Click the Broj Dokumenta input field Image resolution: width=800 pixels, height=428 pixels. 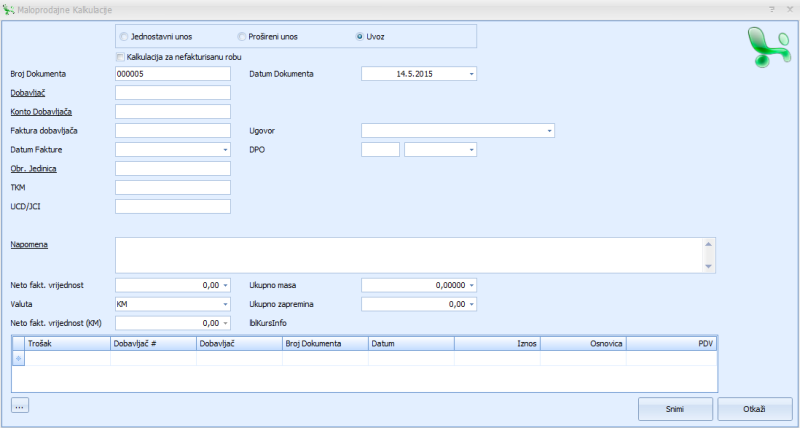click(x=173, y=74)
